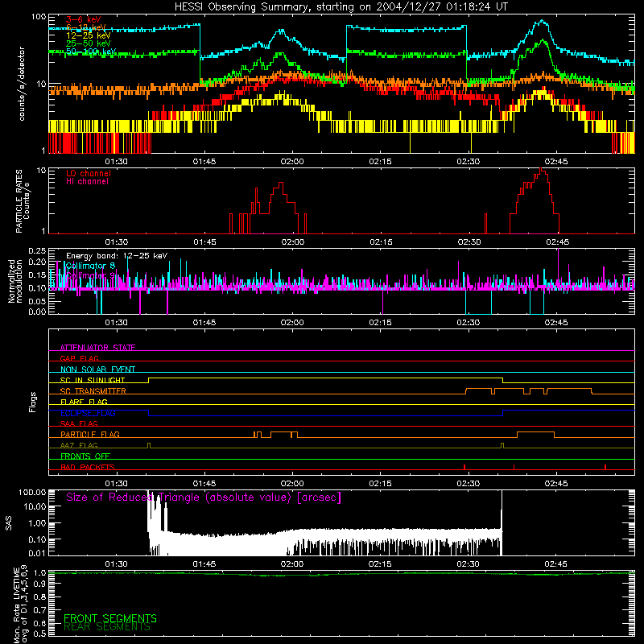The height and width of the screenshot is (644, 644).
Task: Click the 'FRONT SEGMENTS' legend label
Action: 110,618
